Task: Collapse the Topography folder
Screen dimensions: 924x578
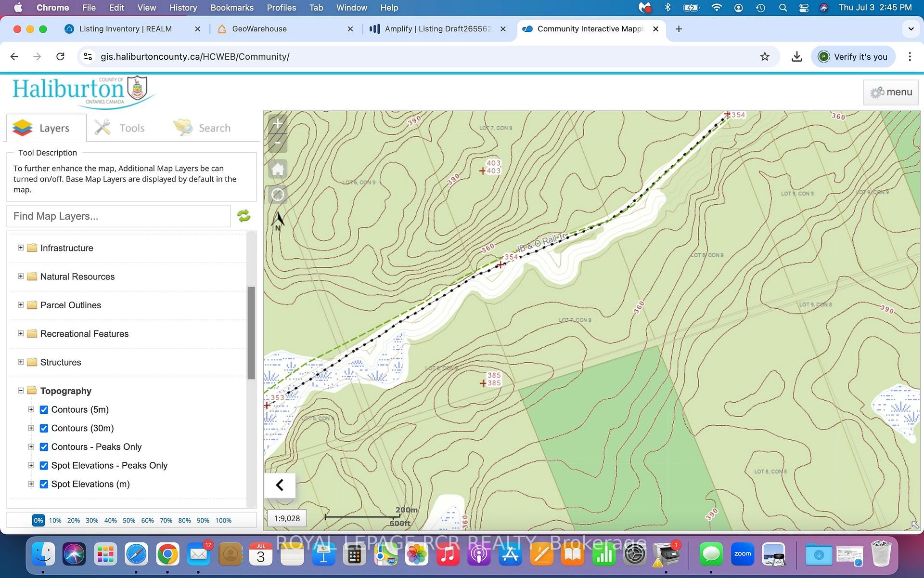Action: [21, 391]
